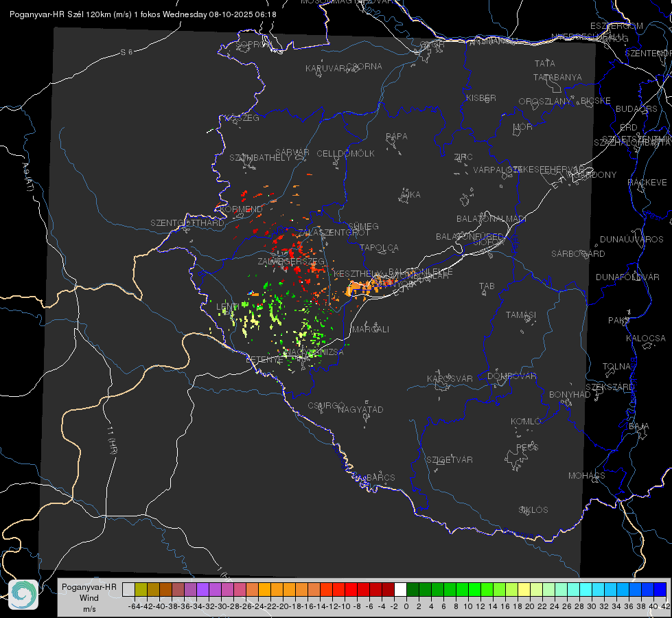Click the DUNAUJVAROS city label

pos(632,240)
